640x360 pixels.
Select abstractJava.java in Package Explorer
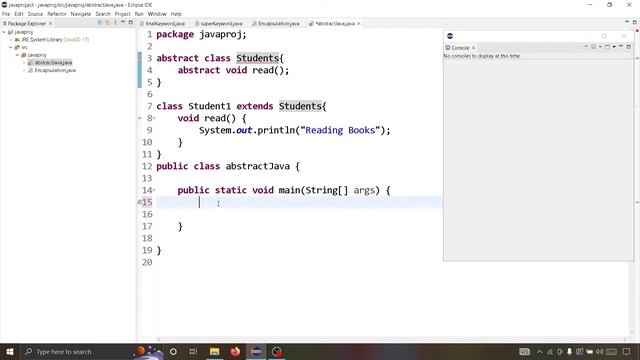[50, 63]
